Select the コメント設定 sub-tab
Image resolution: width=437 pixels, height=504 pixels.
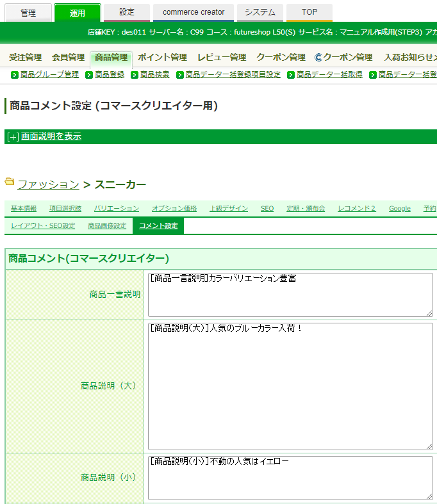(x=158, y=225)
